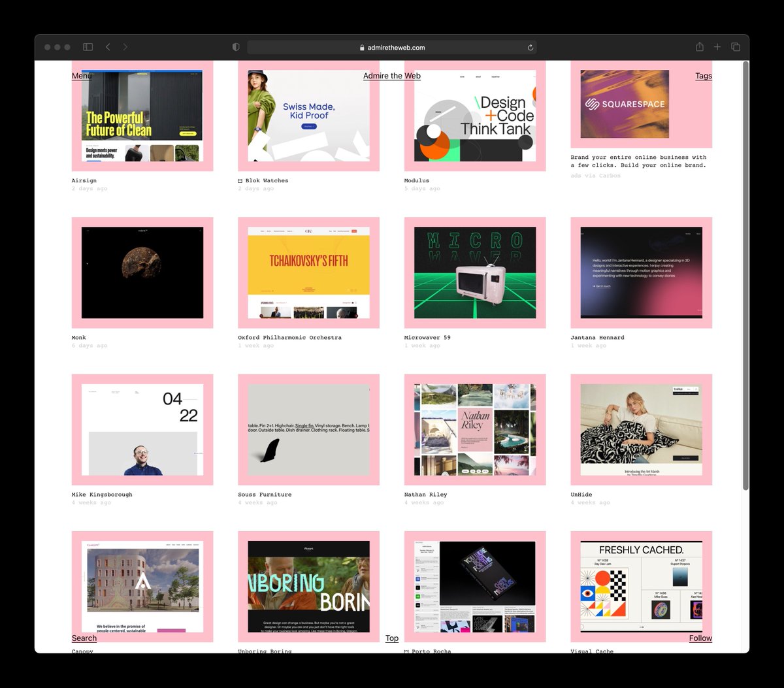Go back with the left chevron
The image size is (784, 688).
(108, 47)
